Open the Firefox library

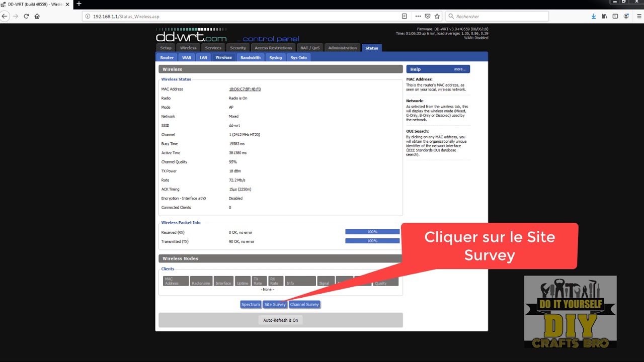[604, 16]
